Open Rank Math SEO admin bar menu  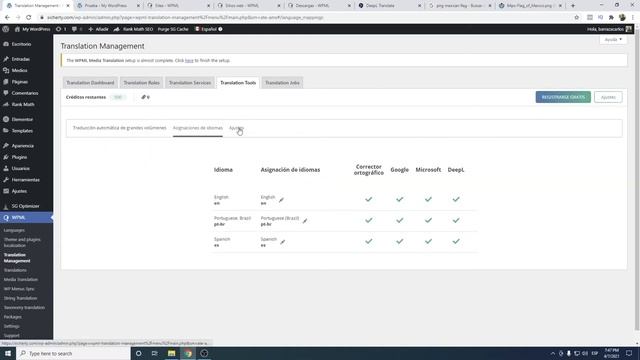pyautogui.click(x=133, y=29)
